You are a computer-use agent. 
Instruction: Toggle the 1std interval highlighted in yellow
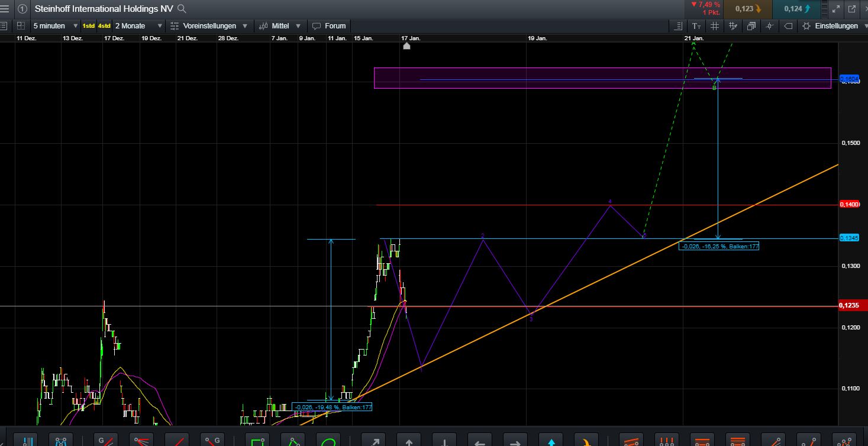pos(88,25)
